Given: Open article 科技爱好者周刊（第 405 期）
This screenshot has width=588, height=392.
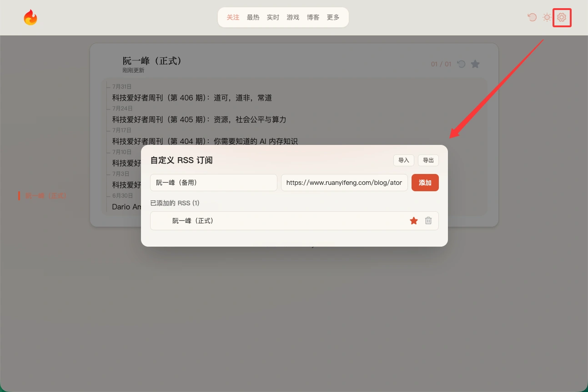Looking at the screenshot, I should [199, 119].
